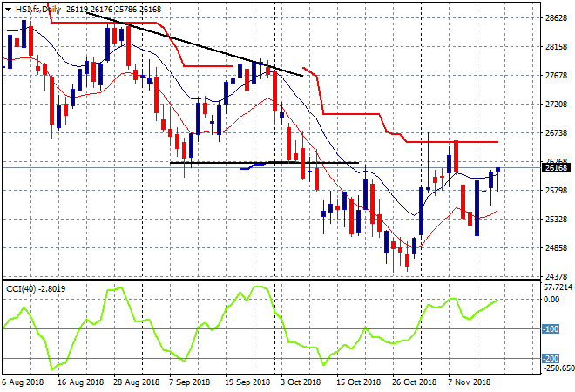Click the 16 Aug 2018 date label
The image size is (575, 392).
click(x=81, y=382)
